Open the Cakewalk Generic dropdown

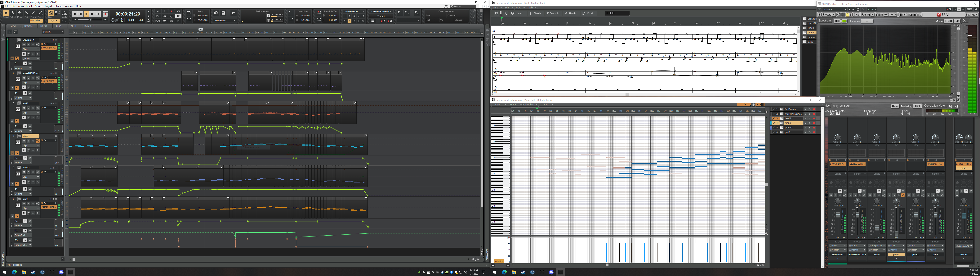coord(381,11)
